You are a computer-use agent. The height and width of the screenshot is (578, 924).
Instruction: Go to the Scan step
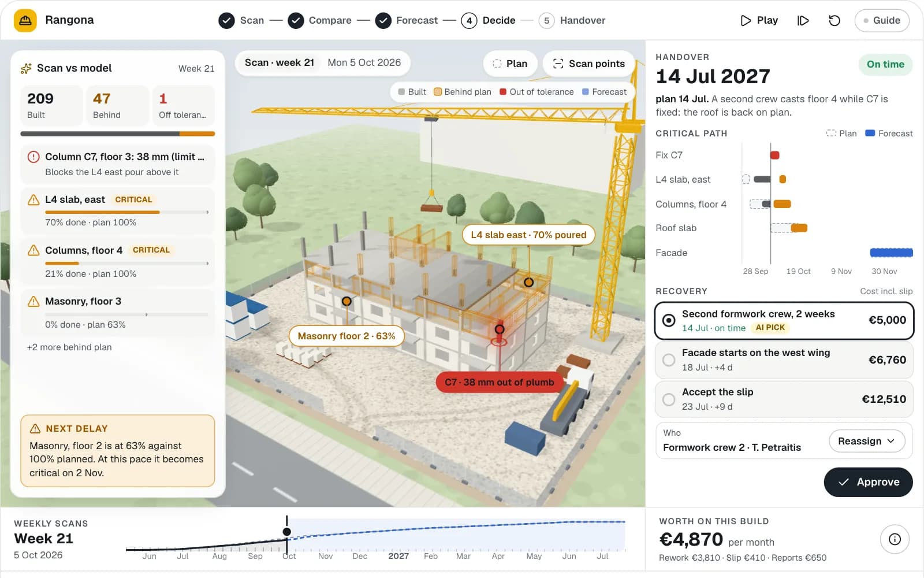(x=241, y=20)
